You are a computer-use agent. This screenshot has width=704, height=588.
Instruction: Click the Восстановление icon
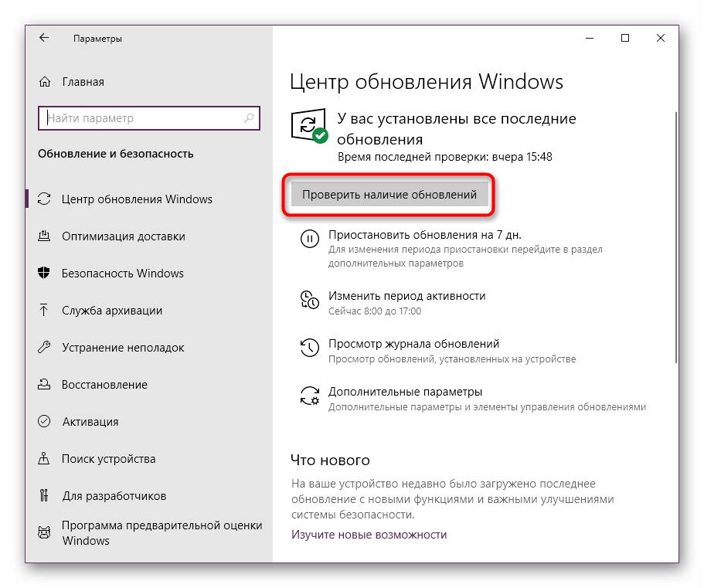click(x=44, y=384)
